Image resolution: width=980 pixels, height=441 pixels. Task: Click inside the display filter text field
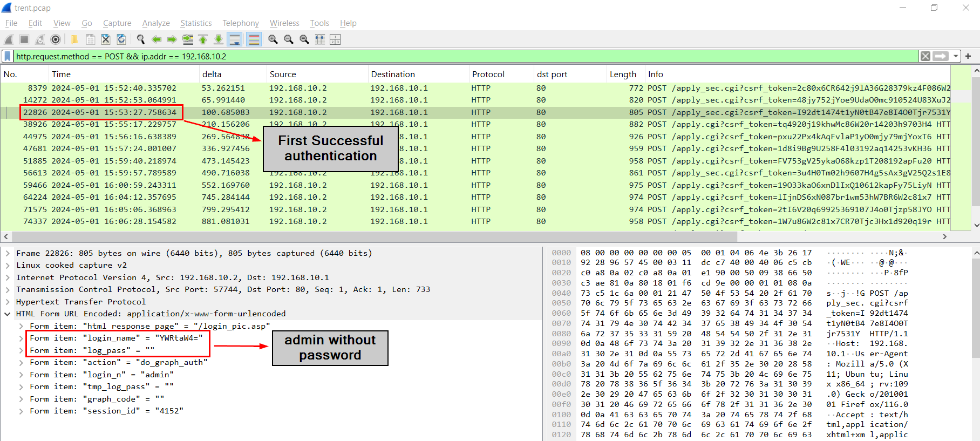tap(466, 56)
